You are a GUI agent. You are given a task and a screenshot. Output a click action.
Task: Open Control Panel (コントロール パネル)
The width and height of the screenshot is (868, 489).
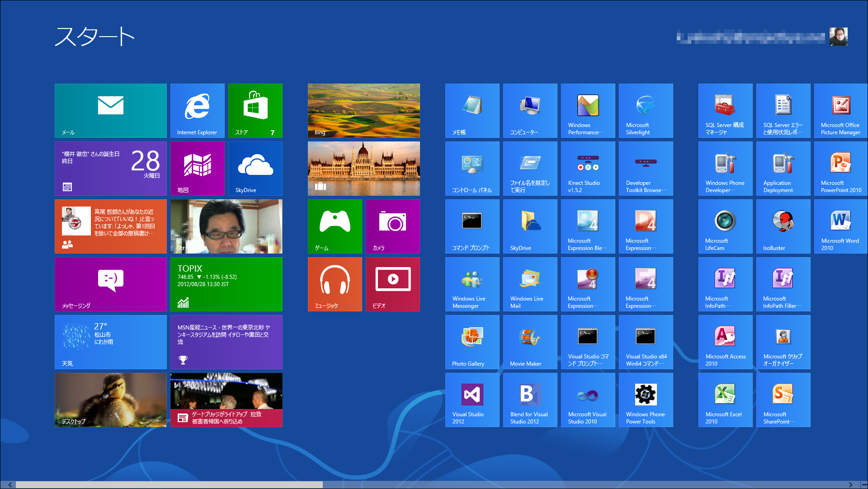(x=472, y=169)
